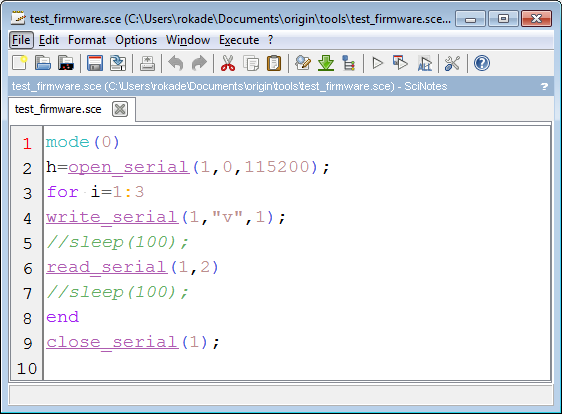
Task: Click the Redo arrow icon
Action: pyautogui.click(x=199, y=63)
